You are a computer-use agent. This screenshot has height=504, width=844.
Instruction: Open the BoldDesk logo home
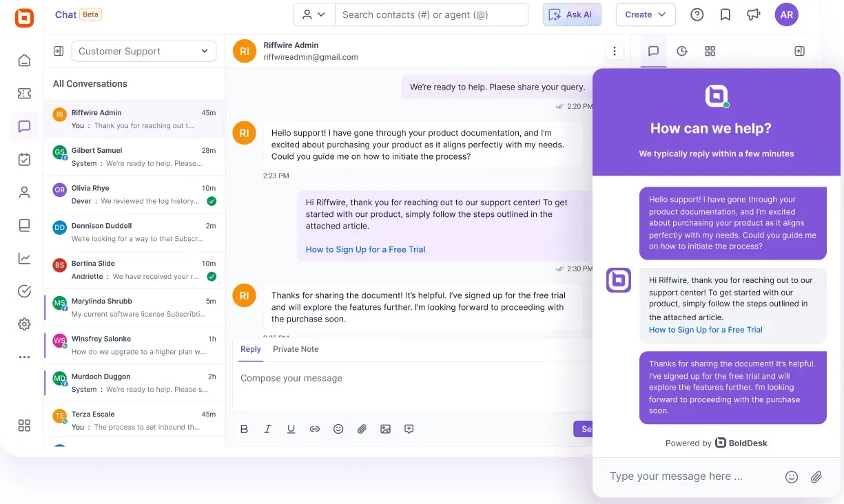click(x=24, y=17)
